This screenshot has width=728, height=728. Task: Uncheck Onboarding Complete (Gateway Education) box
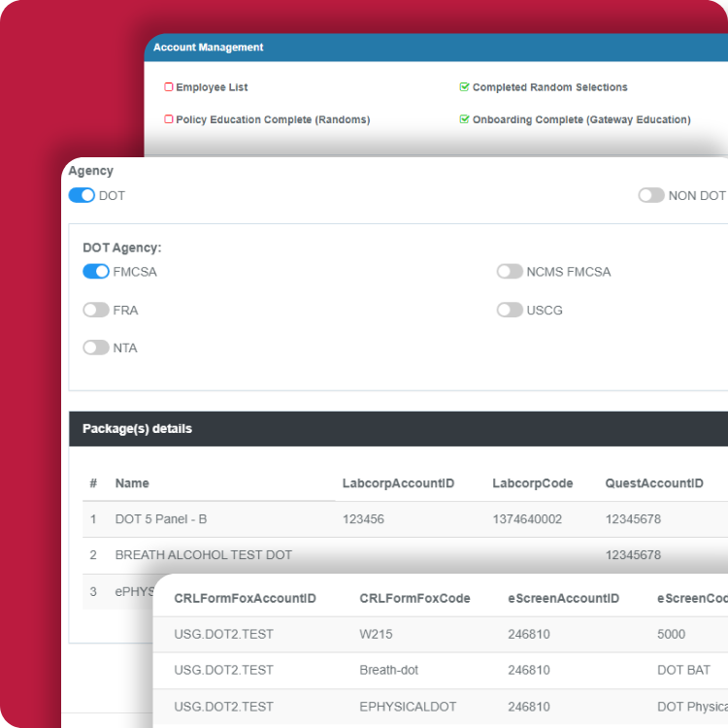464,119
